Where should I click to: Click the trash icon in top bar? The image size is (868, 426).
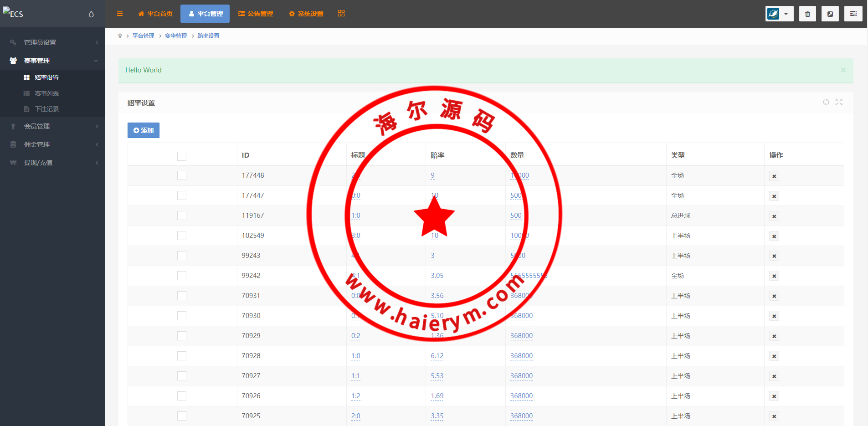[807, 14]
